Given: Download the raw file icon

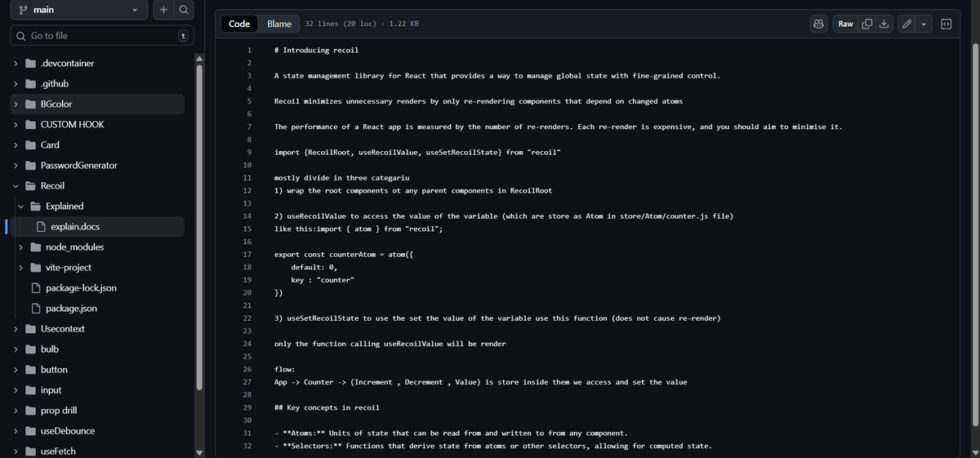Looking at the screenshot, I should point(884,24).
